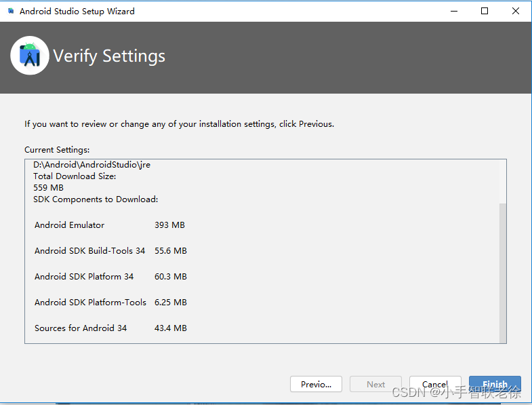
Task: Click the disabled Next button
Action: click(x=375, y=384)
